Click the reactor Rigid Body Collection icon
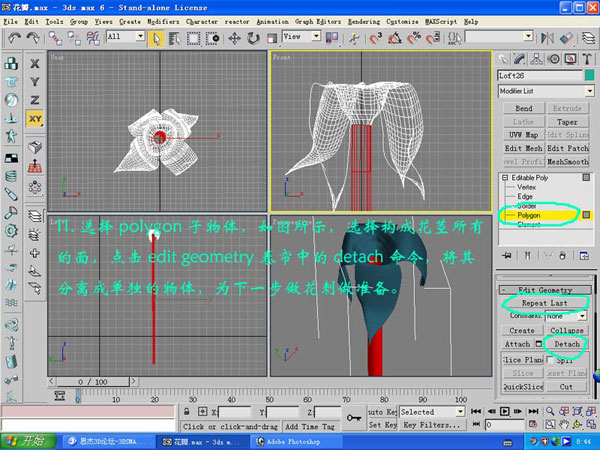Viewport: 600px width, 450px height. pos(11,63)
